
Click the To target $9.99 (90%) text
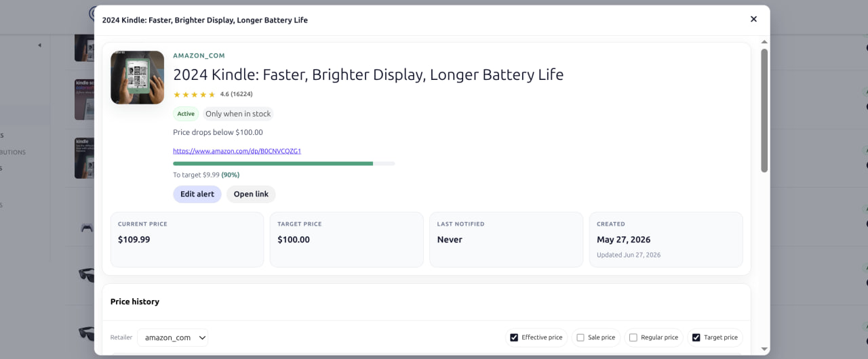tap(206, 175)
